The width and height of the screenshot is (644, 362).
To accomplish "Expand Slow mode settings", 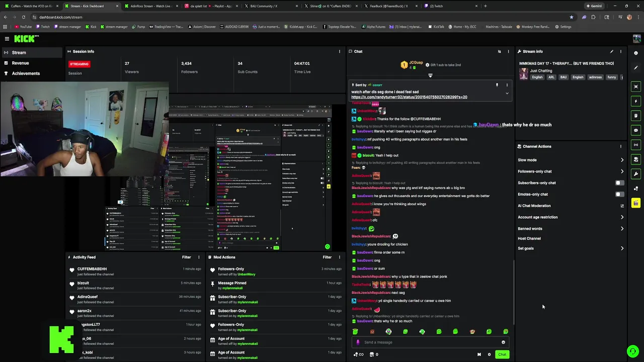I will point(571,160).
